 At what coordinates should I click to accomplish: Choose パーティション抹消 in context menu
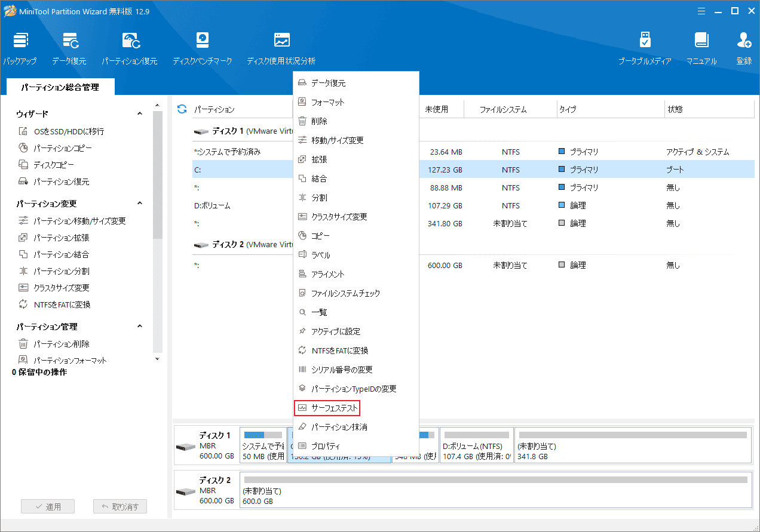pyautogui.click(x=356, y=427)
